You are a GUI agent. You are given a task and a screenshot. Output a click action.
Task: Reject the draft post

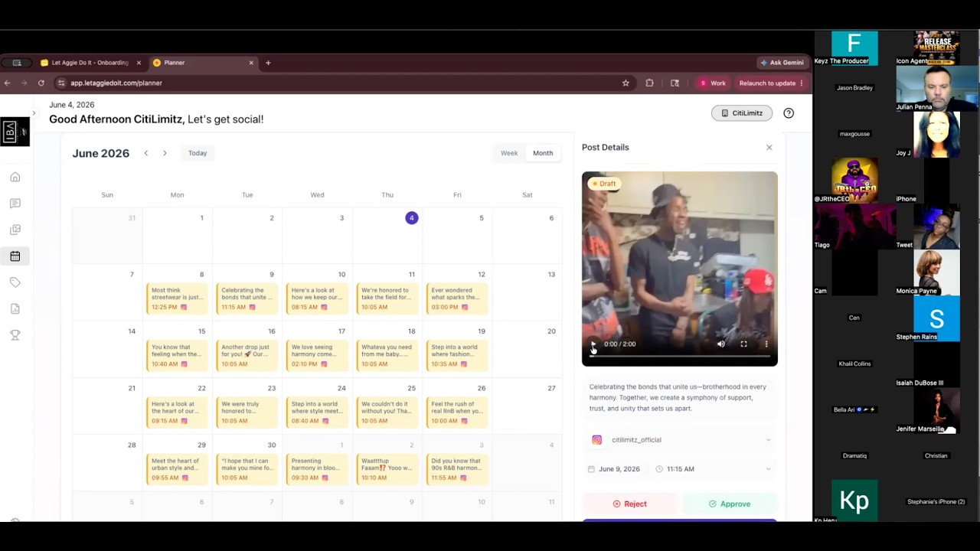[x=630, y=504]
